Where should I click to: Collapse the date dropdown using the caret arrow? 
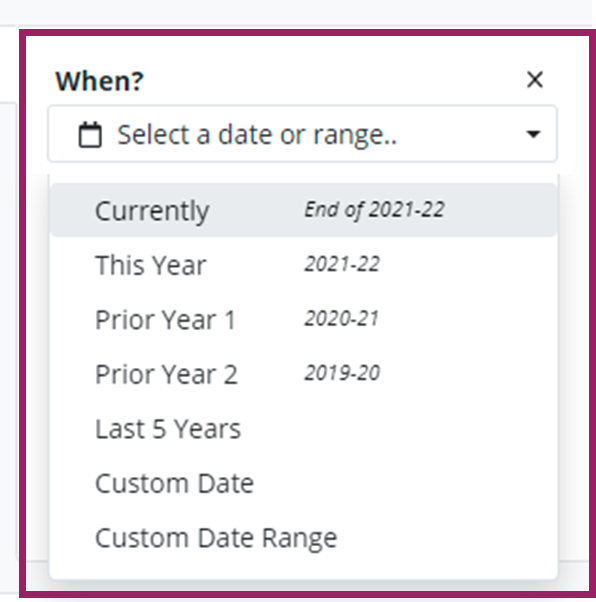click(x=533, y=134)
